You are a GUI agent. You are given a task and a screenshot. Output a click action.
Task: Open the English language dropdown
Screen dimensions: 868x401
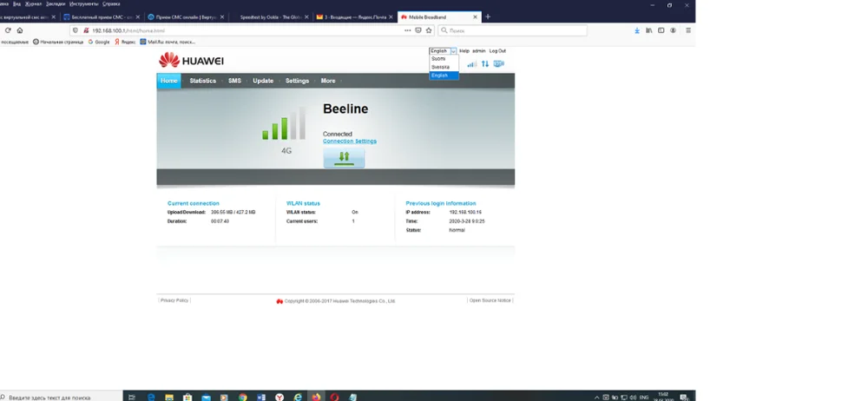(443, 51)
